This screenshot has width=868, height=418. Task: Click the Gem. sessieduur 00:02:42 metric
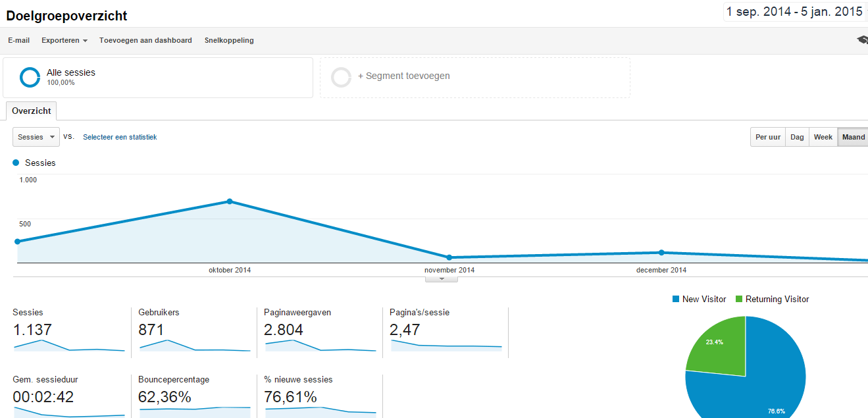coord(69,396)
